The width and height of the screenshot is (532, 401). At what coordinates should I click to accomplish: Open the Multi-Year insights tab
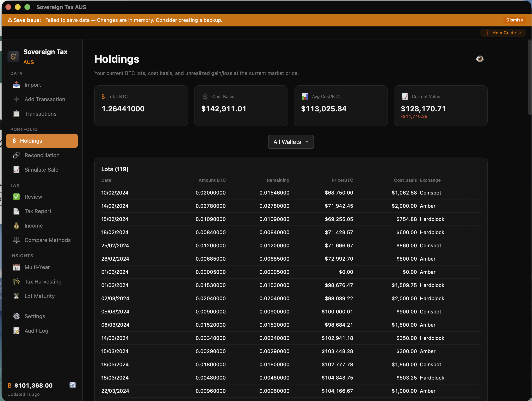(x=37, y=267)
